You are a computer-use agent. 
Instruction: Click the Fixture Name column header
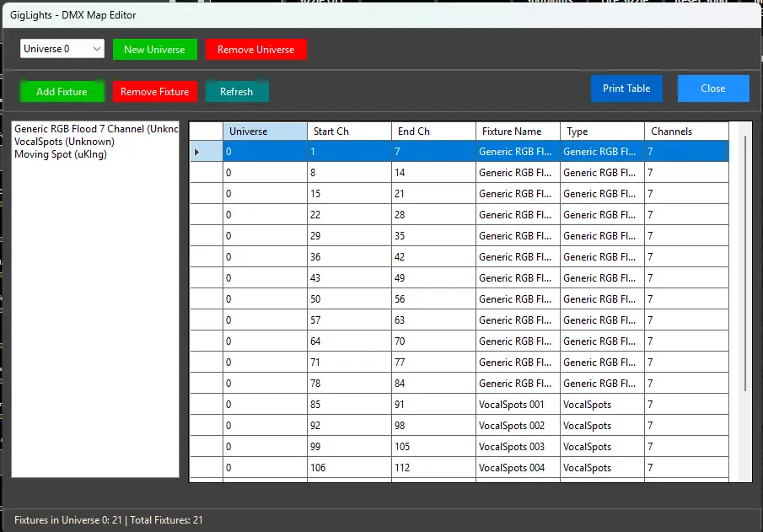pos(518,132)
